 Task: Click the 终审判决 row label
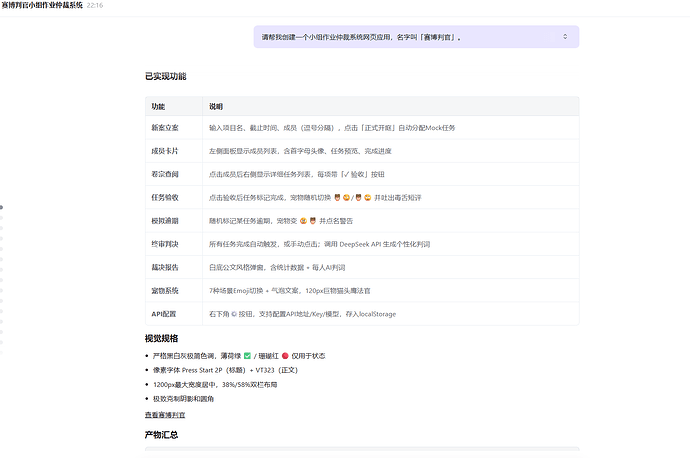[x=165, y=244]
